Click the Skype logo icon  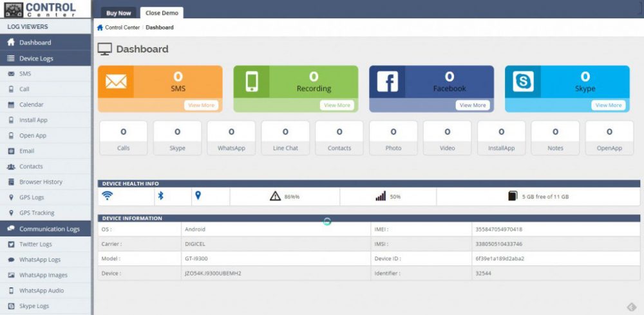[x=523, y=82]
